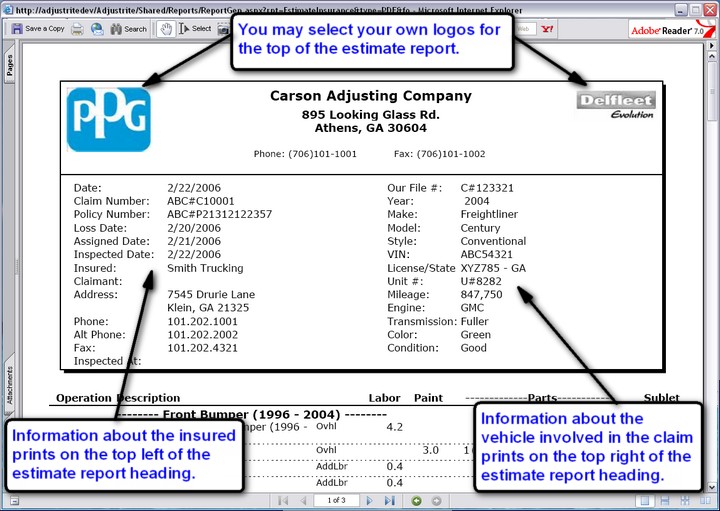Click the Internet Explorer page icon in title bar
The height and width of the screenshot is (511, 720).
coord(8,9)
